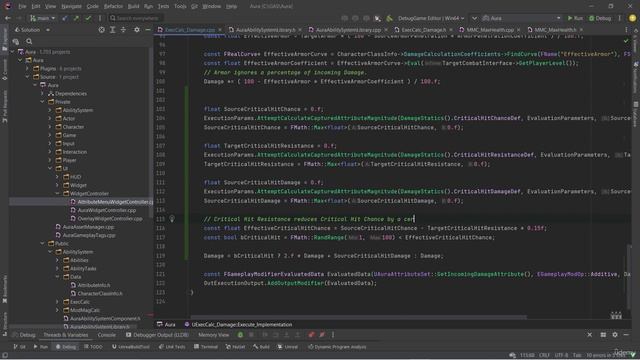The width and height of the screenshot is (640, 360).
Task: Click the yellow profile icon at top right
Action: [x=632, y=18]
